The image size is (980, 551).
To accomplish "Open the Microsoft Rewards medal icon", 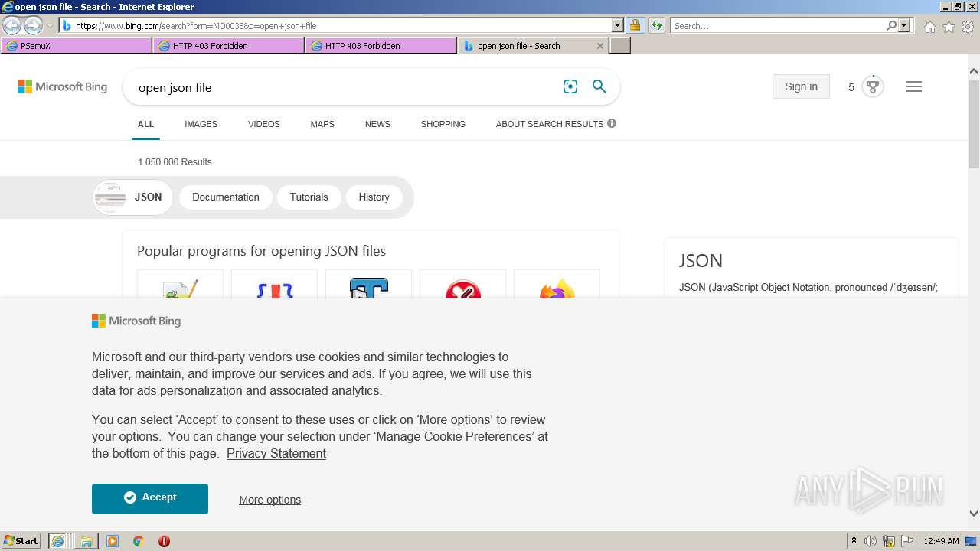I will coord(872,86).
